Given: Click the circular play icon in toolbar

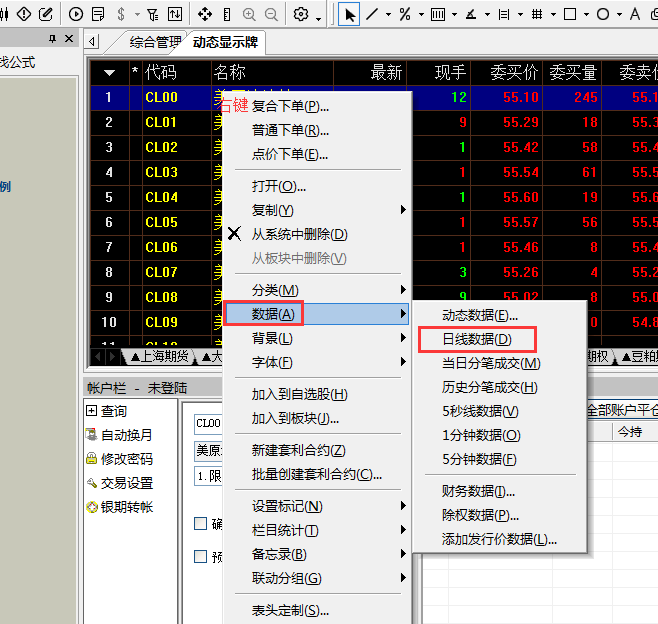Looking at the screenshot, I should (76, 14).
